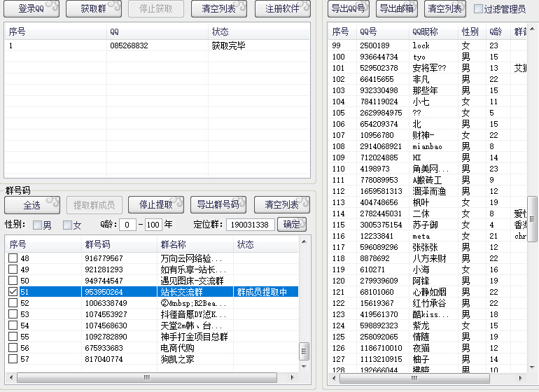This screenshot has width=539, height=392.
Task: Click the Q龄 minimum field showing 0
Action: coord(127,225)
